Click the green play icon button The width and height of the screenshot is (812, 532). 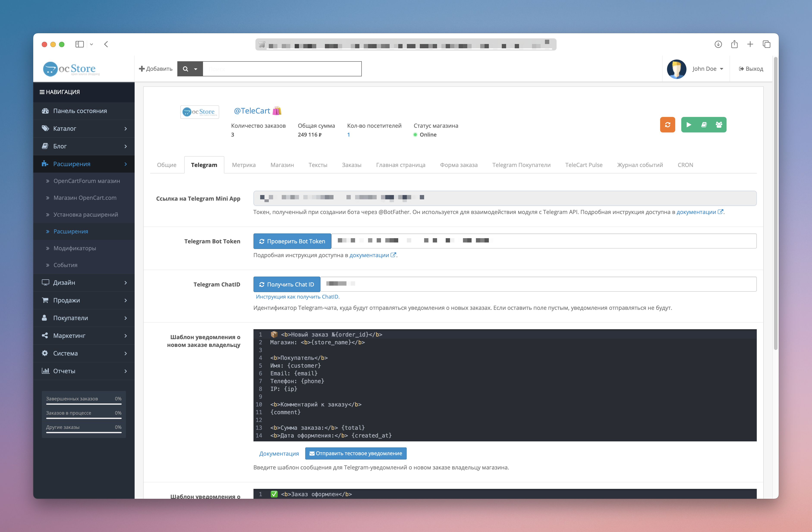click(688, 124)
